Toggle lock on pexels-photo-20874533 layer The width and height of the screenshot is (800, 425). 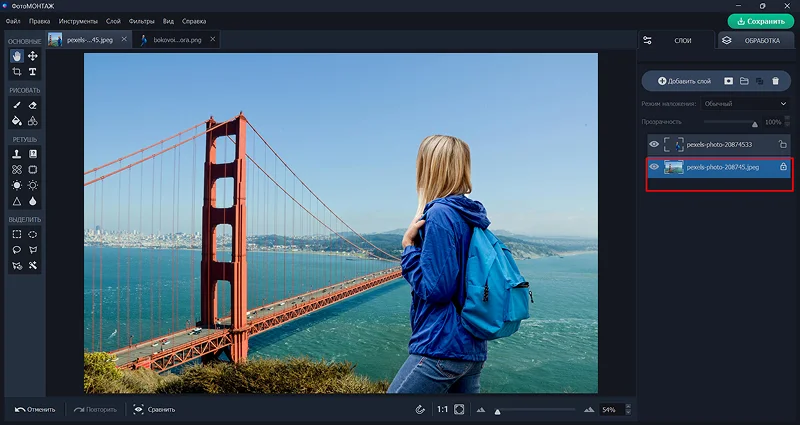pyautogui.click(x=783, y=144)
